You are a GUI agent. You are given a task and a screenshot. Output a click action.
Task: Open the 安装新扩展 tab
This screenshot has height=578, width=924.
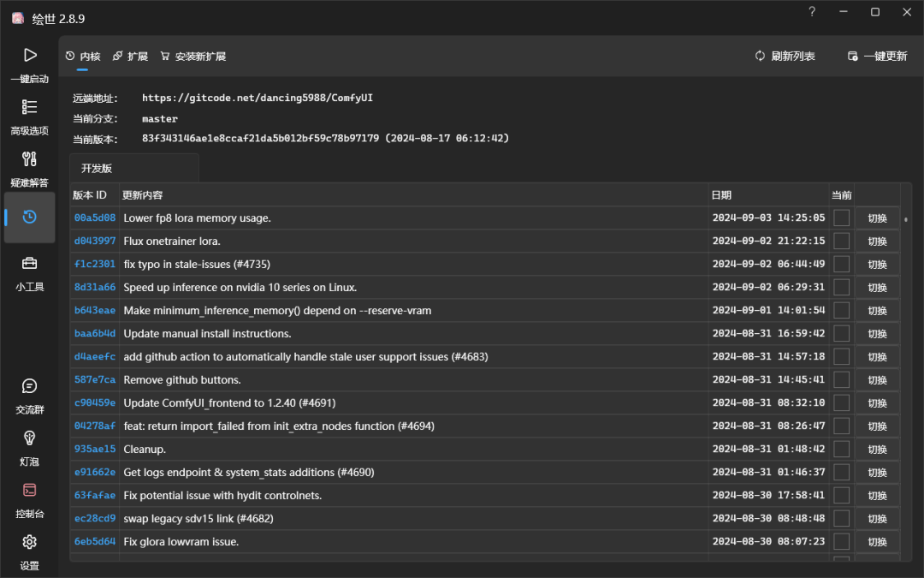pyautogui.click(x=193, y=55)
